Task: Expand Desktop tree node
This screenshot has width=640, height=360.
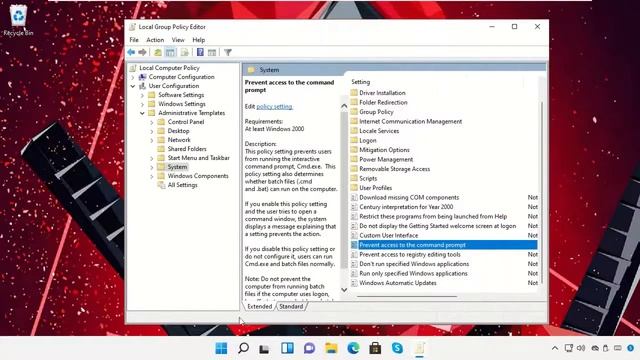Action: tap(151, 131)
